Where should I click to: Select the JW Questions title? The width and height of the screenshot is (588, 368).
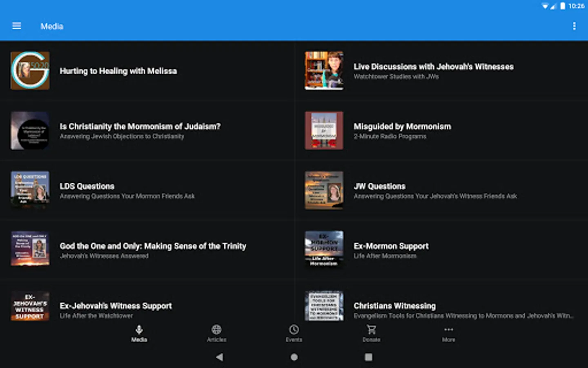380,186
